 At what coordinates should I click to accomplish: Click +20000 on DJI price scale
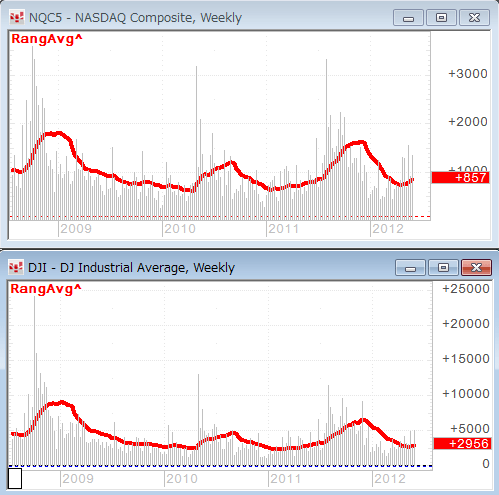[466, 324]
